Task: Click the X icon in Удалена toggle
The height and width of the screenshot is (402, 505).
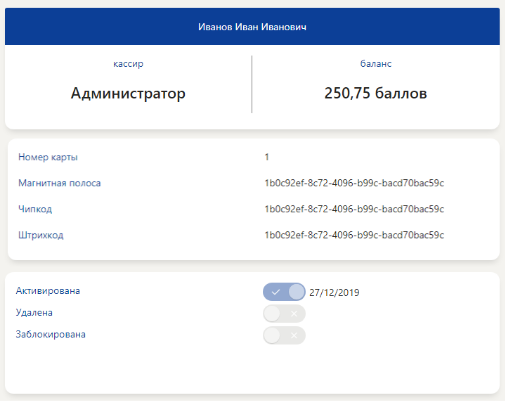Action: pos(294,314)
